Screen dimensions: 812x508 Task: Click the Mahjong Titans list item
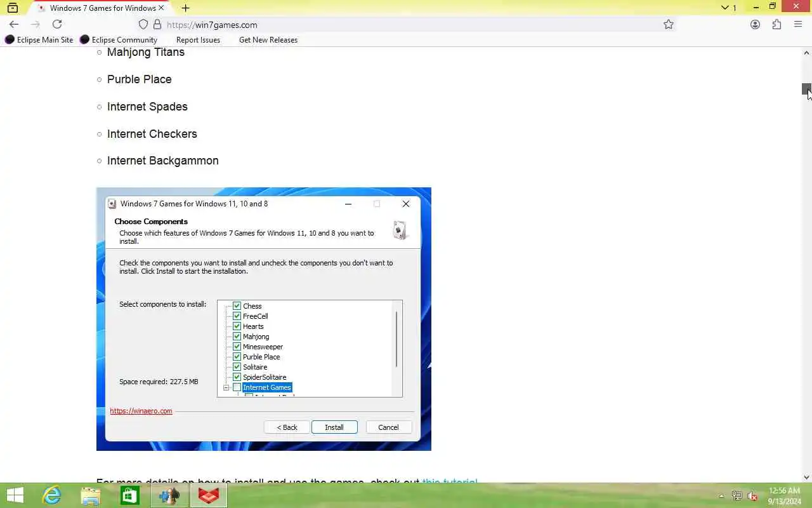click(146, 52)
